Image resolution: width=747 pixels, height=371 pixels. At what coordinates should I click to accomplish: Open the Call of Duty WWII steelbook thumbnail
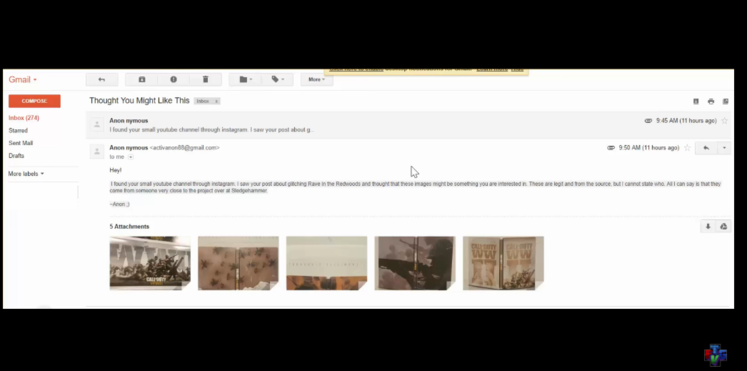coord(503,263)
